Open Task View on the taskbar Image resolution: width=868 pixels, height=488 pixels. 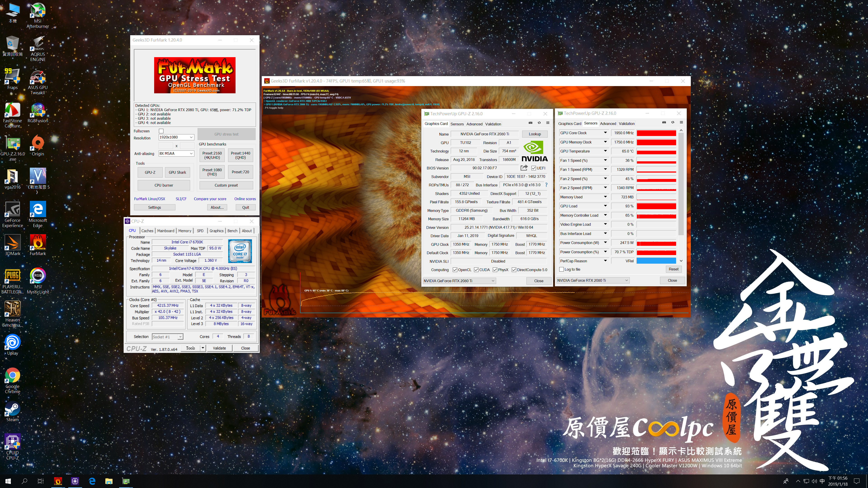(x=40, y=481)
